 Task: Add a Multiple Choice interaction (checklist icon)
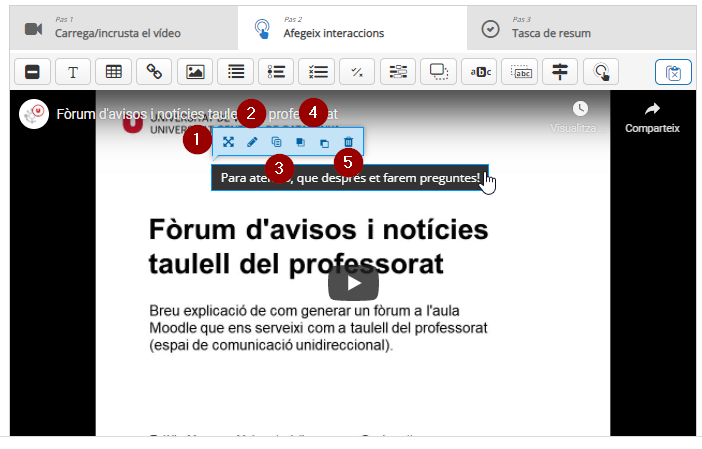click(x=317, y=72)
